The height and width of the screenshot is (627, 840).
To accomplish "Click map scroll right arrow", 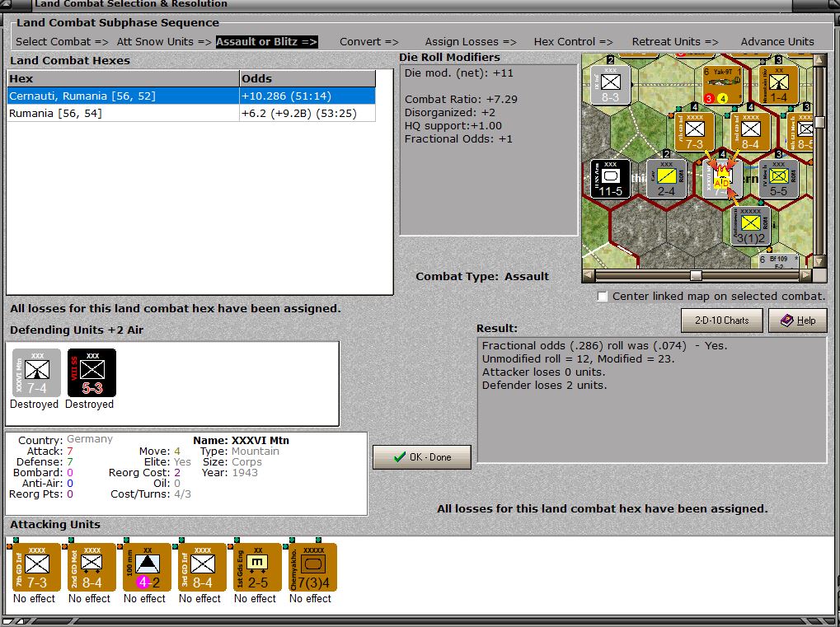I will tap(805, 275).
